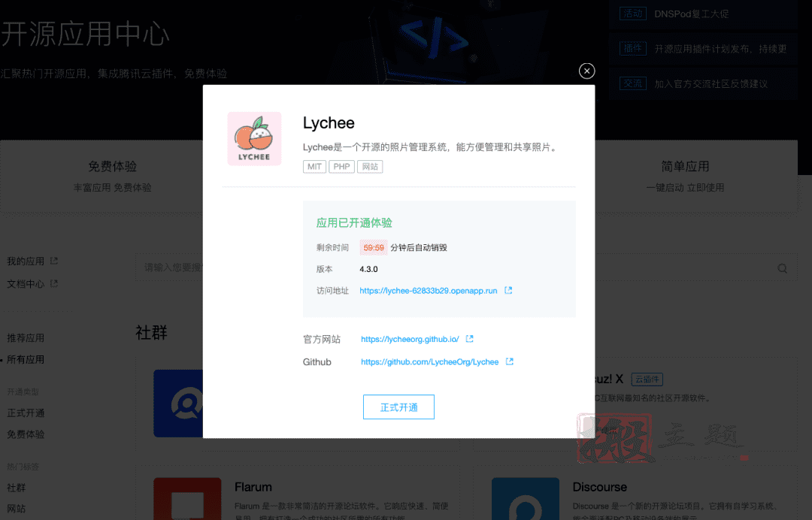This screenshot has height=520, width=812.
Task: Open the 开源应用插件计划发布 announcement
Action: [720, 49]
